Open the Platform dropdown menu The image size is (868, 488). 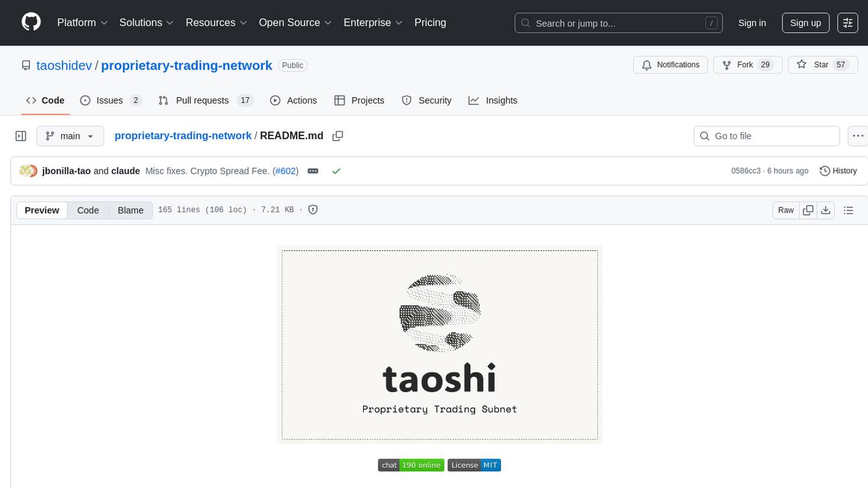82,22
